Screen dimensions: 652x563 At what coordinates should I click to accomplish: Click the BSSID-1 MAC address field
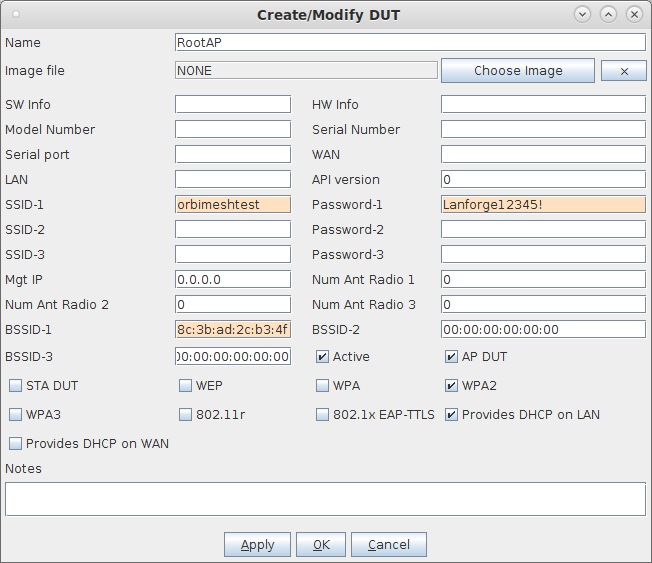pos(232,330)
